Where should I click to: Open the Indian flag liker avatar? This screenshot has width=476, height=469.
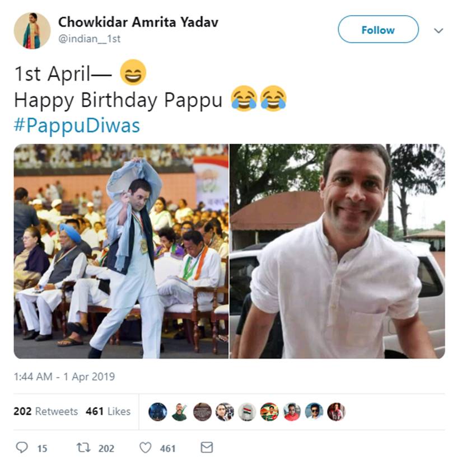pyautogui.click(x=247, y=411)
